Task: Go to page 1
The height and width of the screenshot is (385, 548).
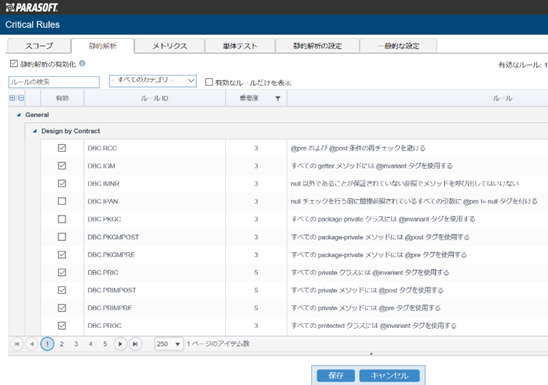Action: [47, 344]
